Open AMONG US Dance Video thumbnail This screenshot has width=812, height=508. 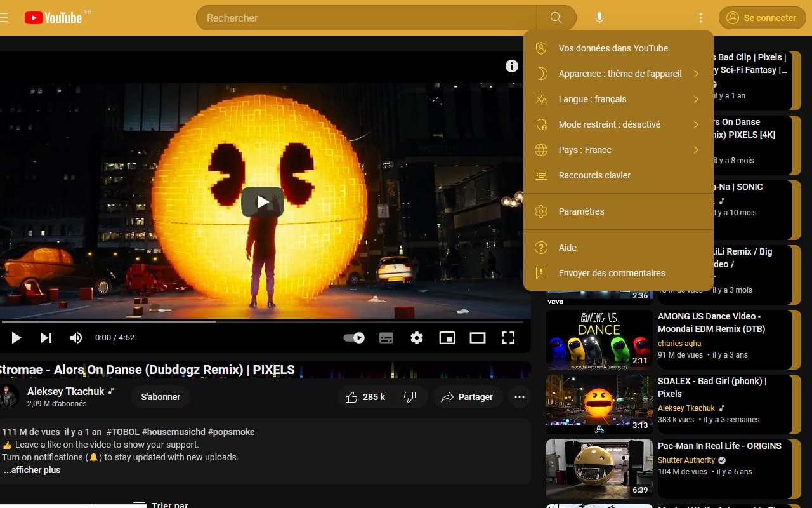(599, 340)
